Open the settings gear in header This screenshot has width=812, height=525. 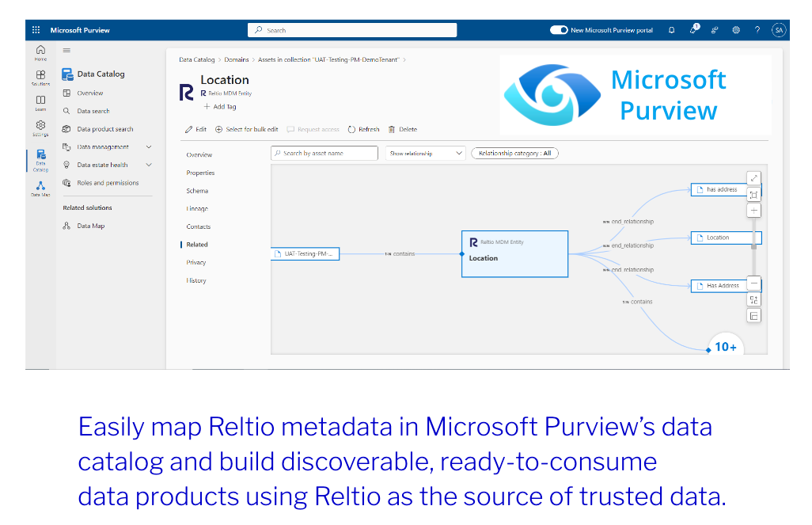[x=736, y=30]
